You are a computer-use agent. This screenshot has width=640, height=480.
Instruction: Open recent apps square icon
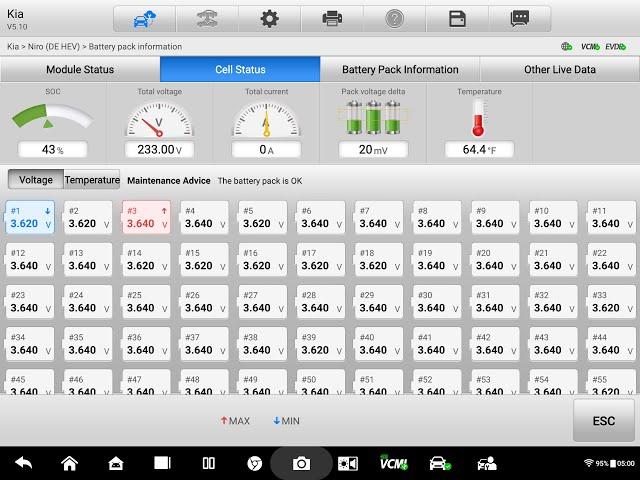click(162, 463)
